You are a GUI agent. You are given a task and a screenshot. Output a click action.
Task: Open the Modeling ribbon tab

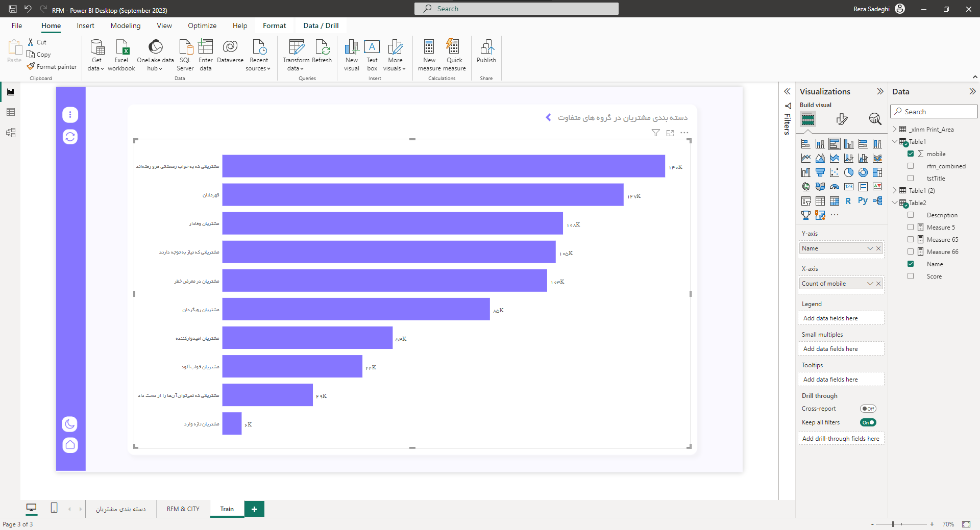[126, 26]
